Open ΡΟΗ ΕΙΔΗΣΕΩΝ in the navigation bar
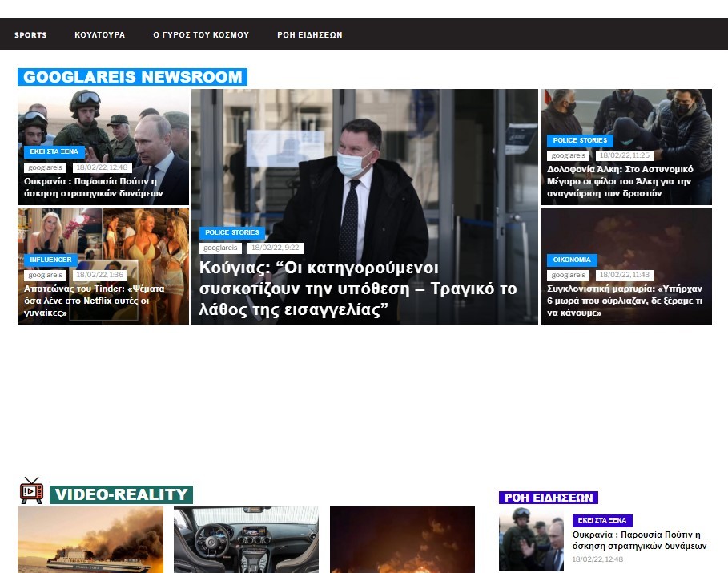 click(x=309, y=35)
